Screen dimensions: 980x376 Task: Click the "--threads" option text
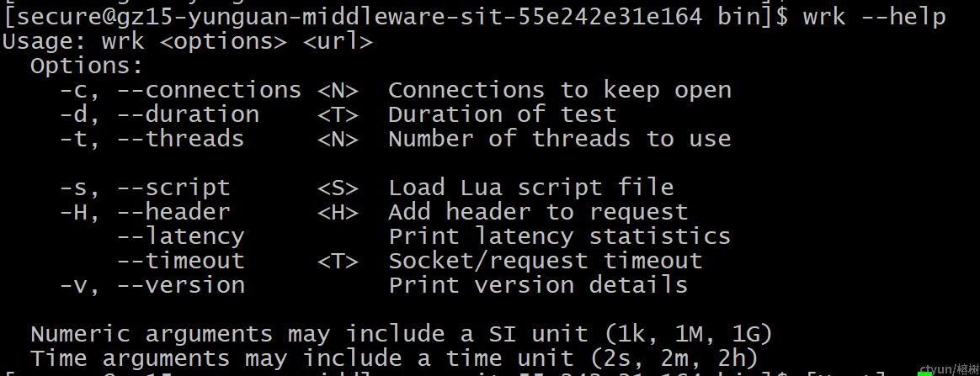coord(180,139)
